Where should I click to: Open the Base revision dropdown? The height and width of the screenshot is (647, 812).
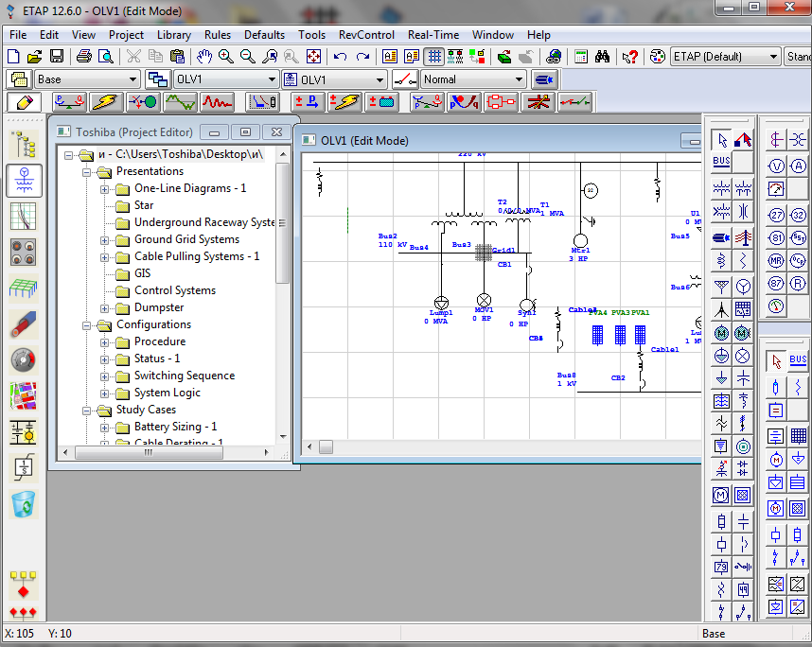pos(132,79)
